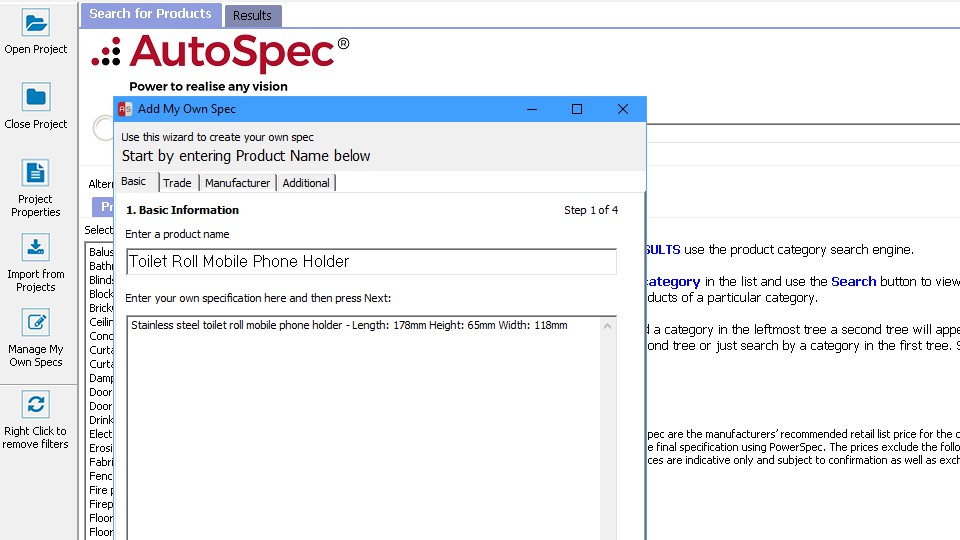Screen dimensions: 960x540
Task: Select the Basic tab in the wizard
Action: [133, 181]
